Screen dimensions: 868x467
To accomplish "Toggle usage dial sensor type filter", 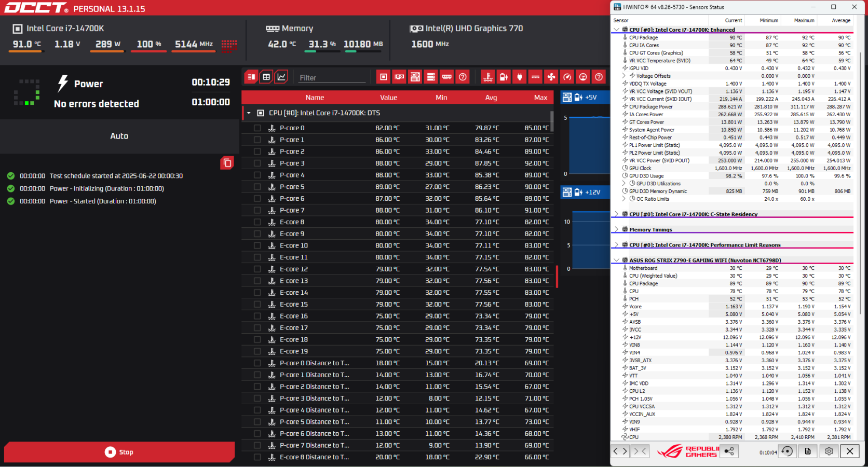I will pyautogui.click(x=583, y=77).
